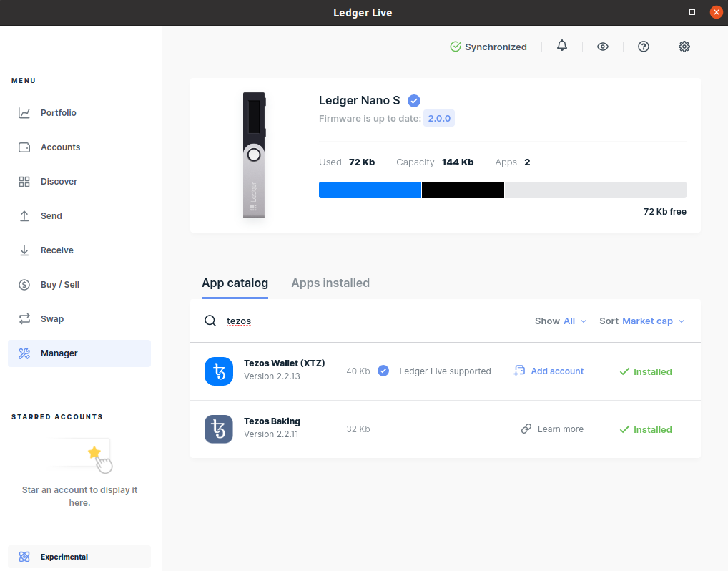Image resolution: width=728 pixels, height=571 pixels.
Task: Click the Tezos Wallet app icon
Action: (219, 371)
